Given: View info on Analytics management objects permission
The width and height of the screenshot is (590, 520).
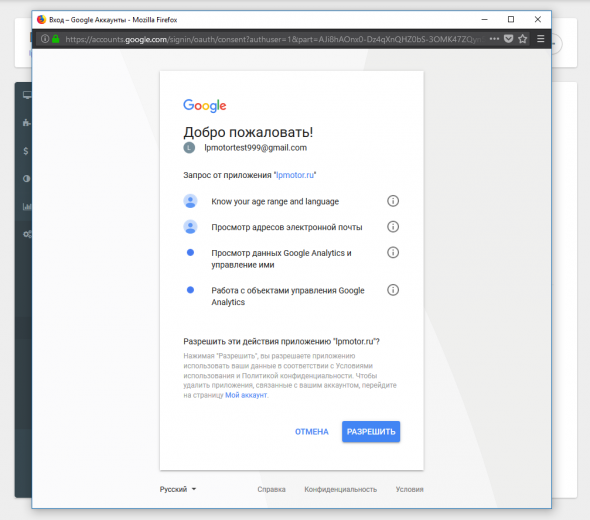Looking at the screenshot, I should click(393, 290).
